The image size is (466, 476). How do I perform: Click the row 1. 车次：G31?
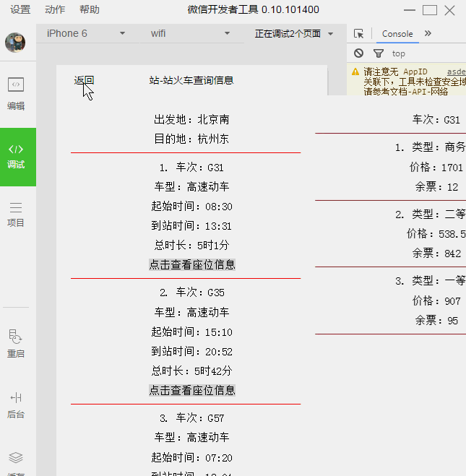point(191,168)
